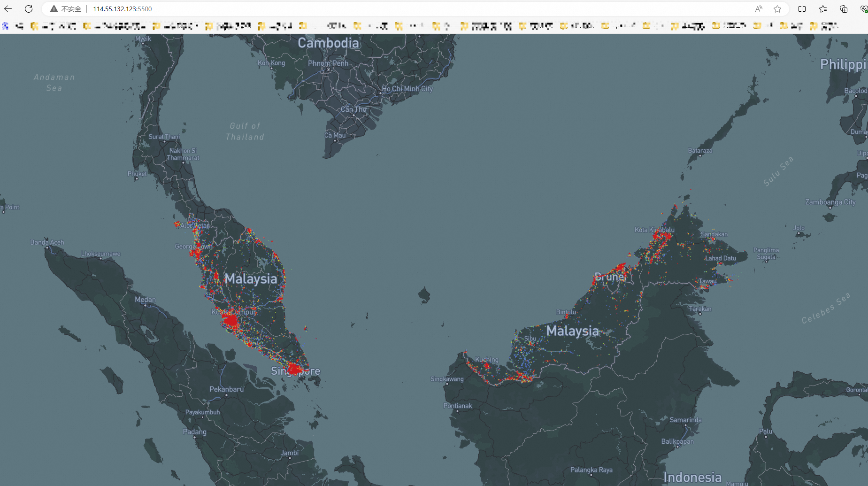Viewport: 868px width, 486px height.
Task: Click the Surat Thani city label
Action: click(x=164, y=137)
